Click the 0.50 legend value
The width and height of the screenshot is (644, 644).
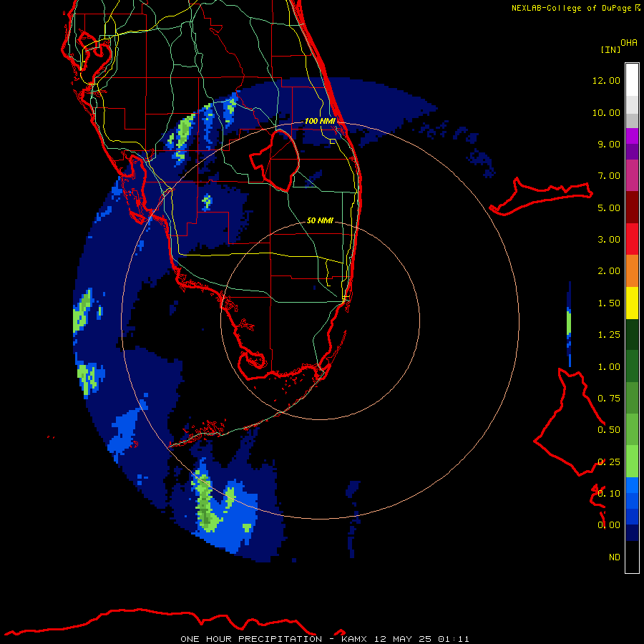click(609, 430)
